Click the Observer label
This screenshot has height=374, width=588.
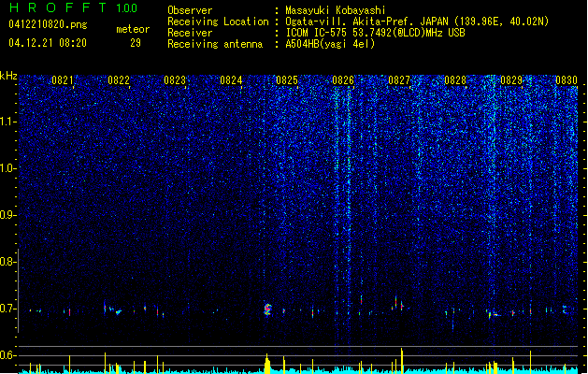[190, 10]
